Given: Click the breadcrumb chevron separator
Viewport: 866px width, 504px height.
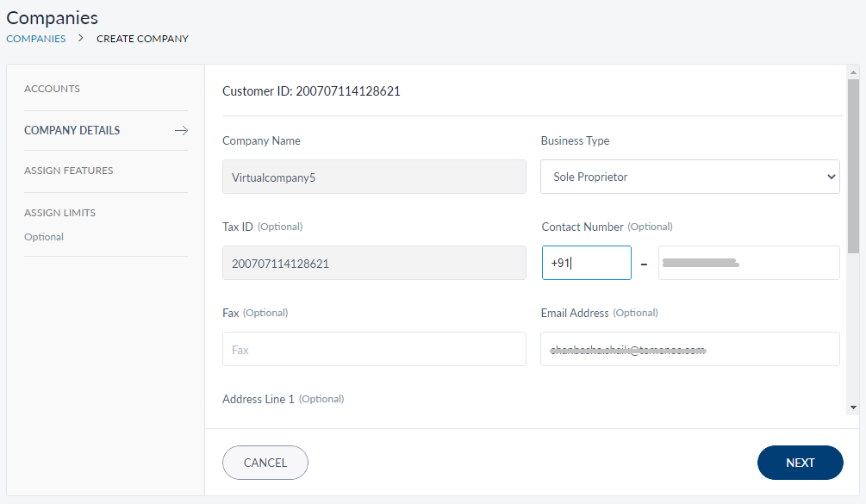Looking at the screenshot, I should pos(81,38).
